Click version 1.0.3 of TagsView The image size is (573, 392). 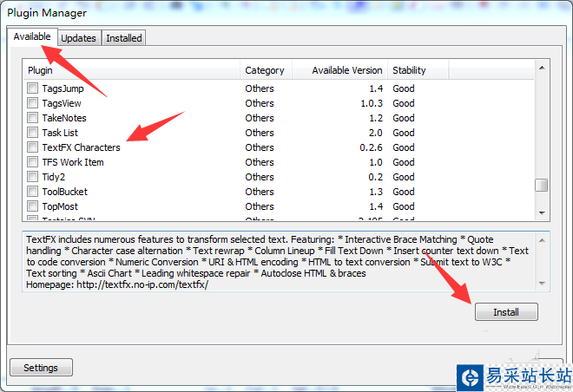pyautogui.click(x=372, y=103)
